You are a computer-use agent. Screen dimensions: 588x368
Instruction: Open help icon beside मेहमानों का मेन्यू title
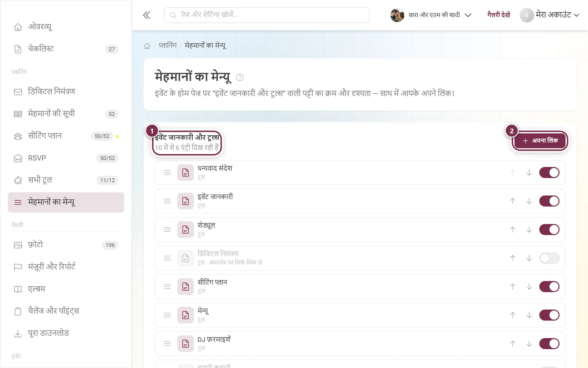pyautogui.click(x=240, y=77)
